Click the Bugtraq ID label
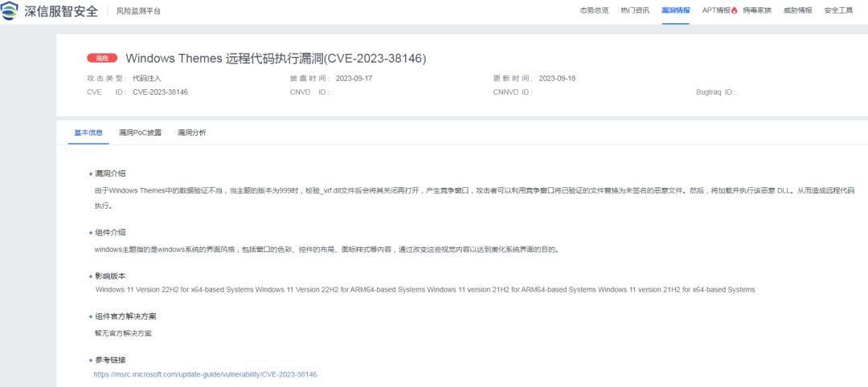 pyautogui.click(x=716, y=92)
